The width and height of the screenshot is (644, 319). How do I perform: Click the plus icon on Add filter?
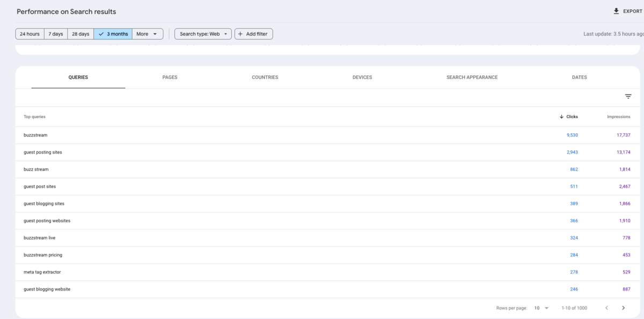pos(240,34)
